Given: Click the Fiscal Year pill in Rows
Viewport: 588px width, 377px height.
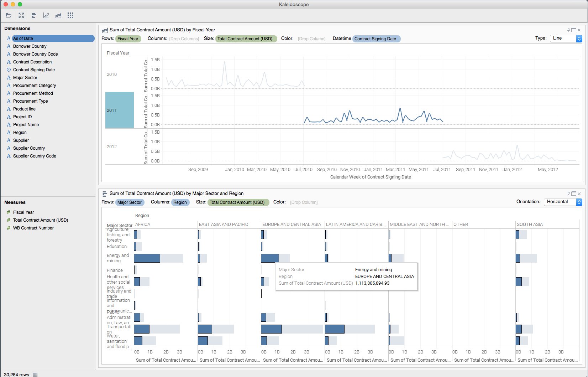Looking at the screenshot, I should click(128, 39).
